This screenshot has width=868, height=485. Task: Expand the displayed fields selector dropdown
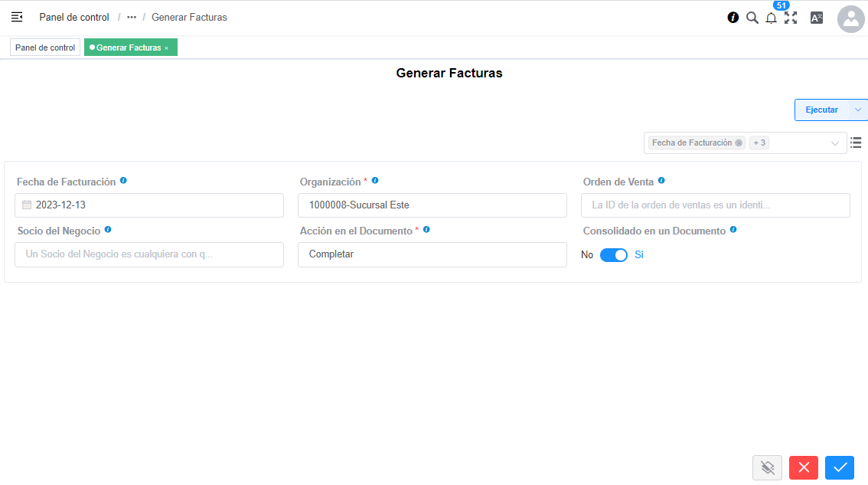pyautogui.click(x=835, y=143)
